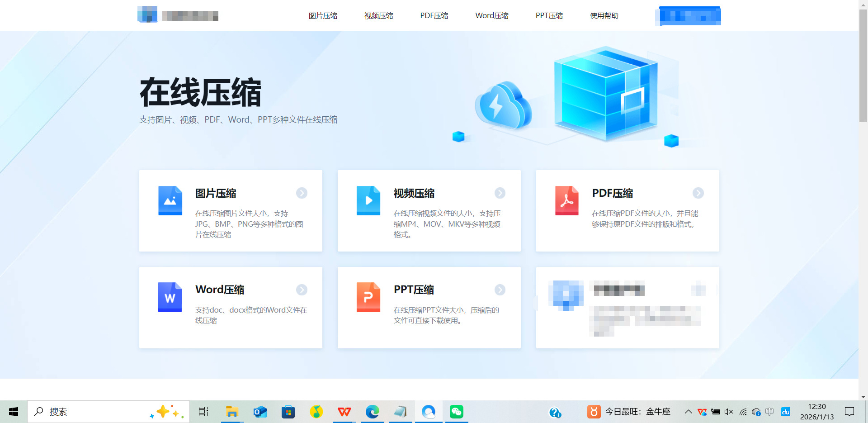The image size is (868, 423).
Task: Click the blue Word compression icon
Action: 170,297
